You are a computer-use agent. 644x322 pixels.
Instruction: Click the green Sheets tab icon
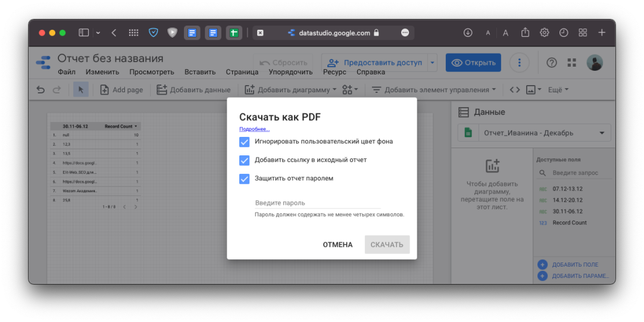pyautogui.click(x=234, y=33)
